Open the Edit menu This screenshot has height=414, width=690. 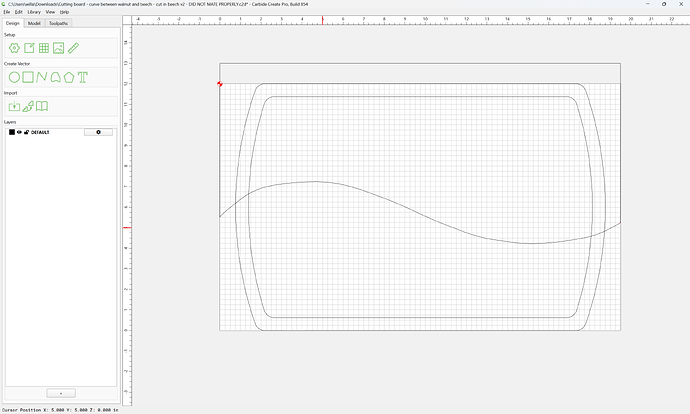click(18, 12)
